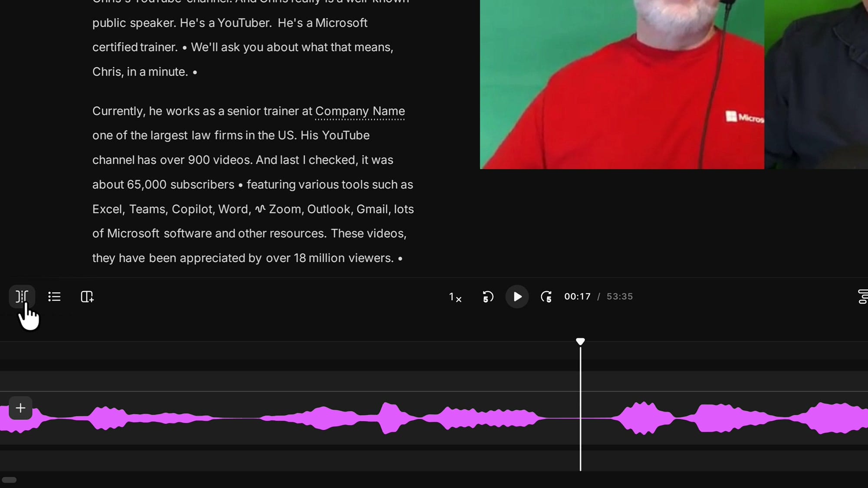The height and width of the screenshot is (488, 868).
Task: Click the total duration 53:35
Action: coord(619,297)
